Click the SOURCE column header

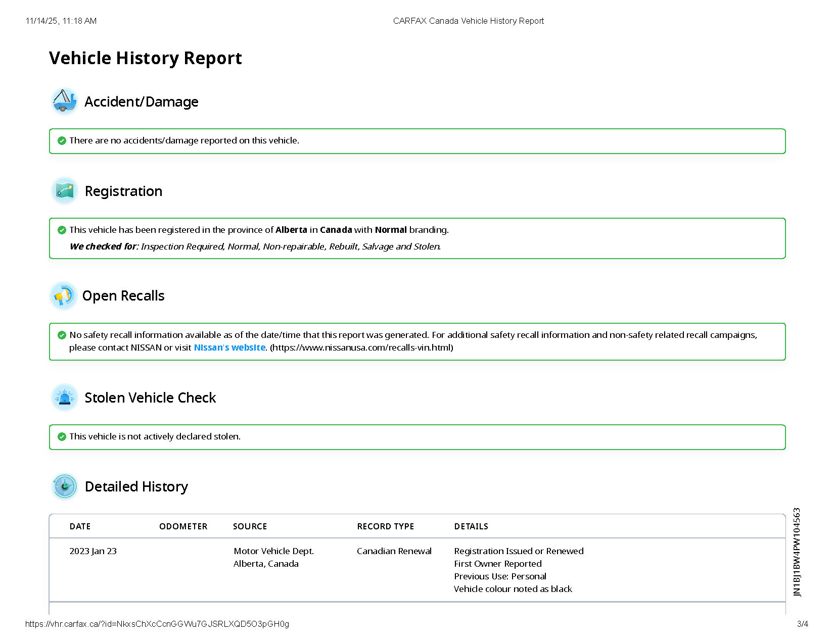click(250, 526)
